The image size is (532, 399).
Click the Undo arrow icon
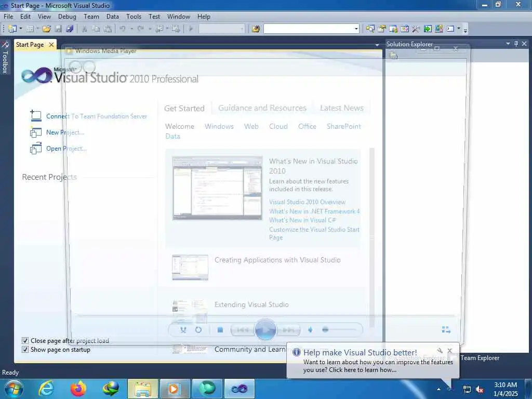(122, 29)
